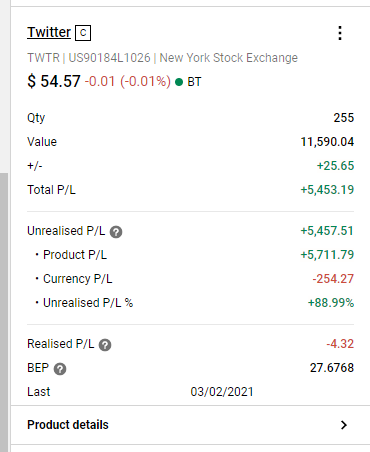Click the Currency P/L value -254.27
The height and width of the screenshot is (452, 370).
tap(333, 279)
